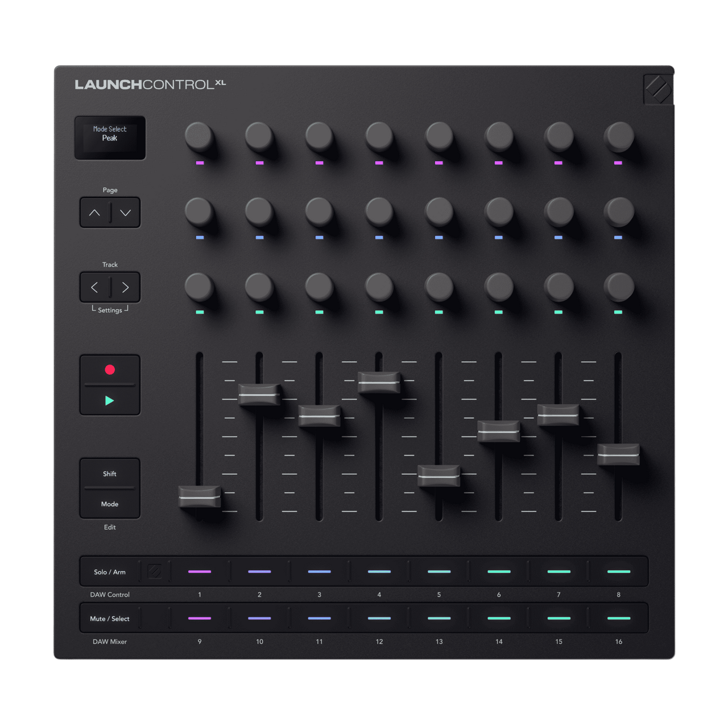Viewport: 728px width, 728px height.
Task: Click the last knob in the bottom green row
Action: point(619,288)
